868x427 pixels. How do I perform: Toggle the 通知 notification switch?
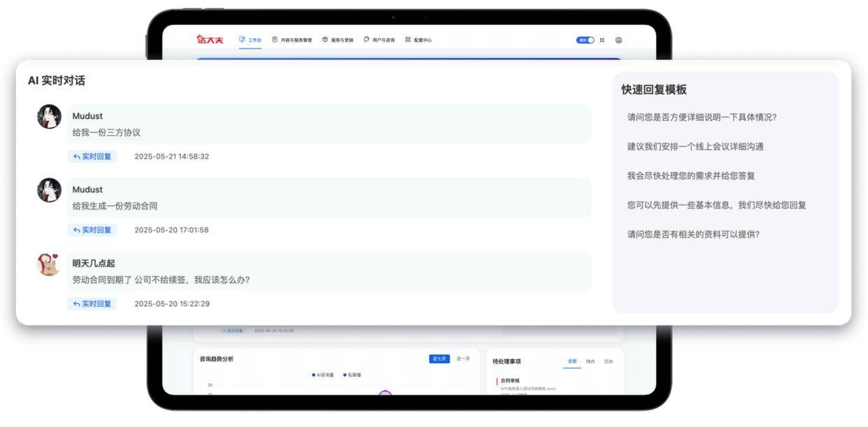coord(585,40)
